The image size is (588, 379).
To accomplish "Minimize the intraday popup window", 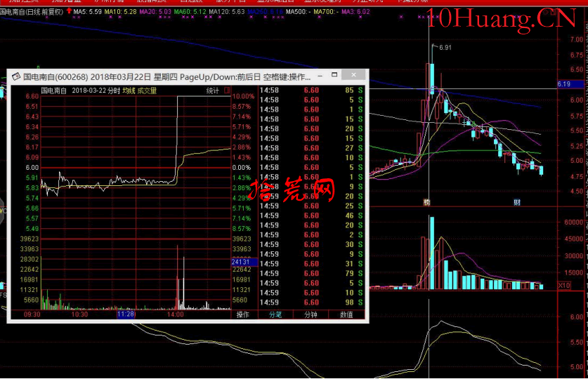I will pyautogui.click(x=320, y=76).
